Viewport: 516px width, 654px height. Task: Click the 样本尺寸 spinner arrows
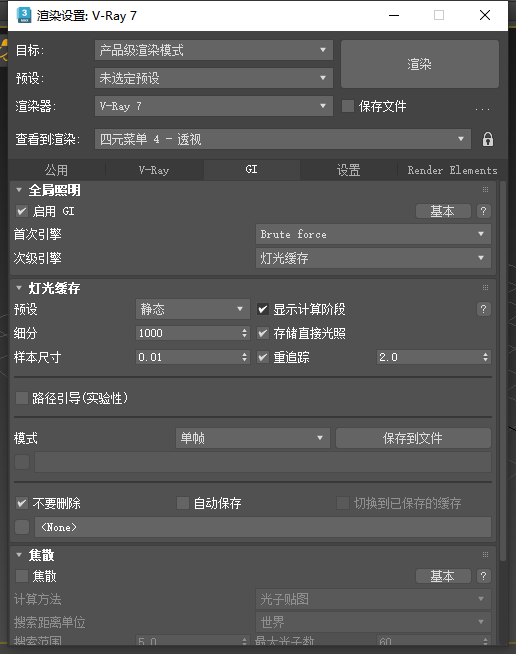(x=245, y=357)
